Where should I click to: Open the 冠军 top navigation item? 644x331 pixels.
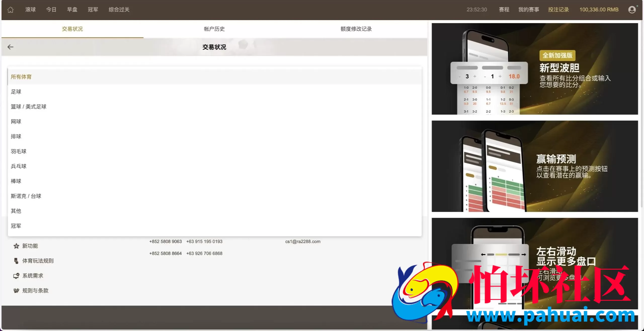coord(93,10)
